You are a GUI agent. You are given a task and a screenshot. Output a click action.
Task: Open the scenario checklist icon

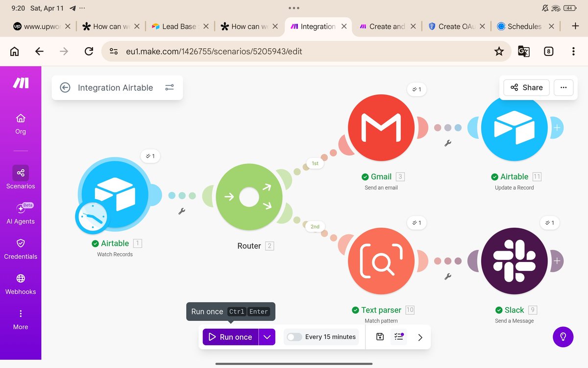(399, 337)
